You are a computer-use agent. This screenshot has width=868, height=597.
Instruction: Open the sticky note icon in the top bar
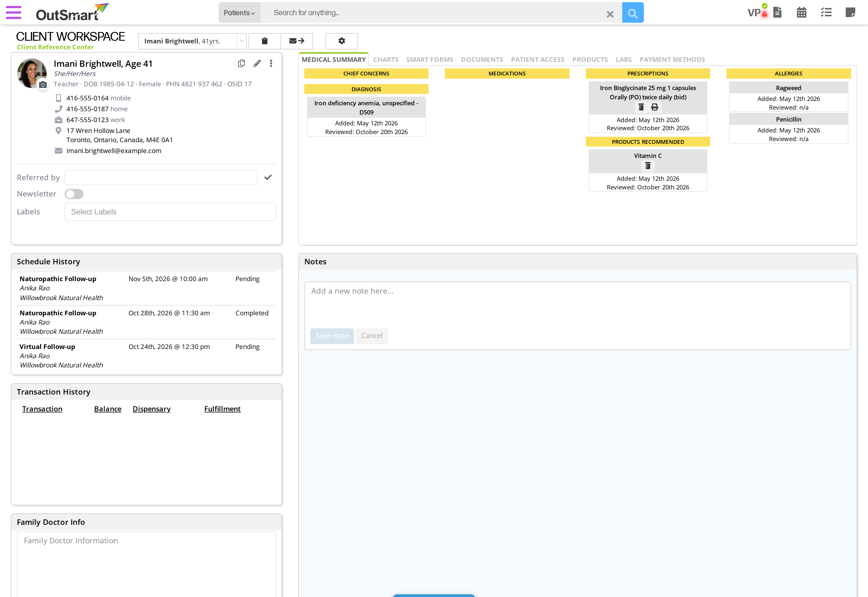[x=850, y=13]
